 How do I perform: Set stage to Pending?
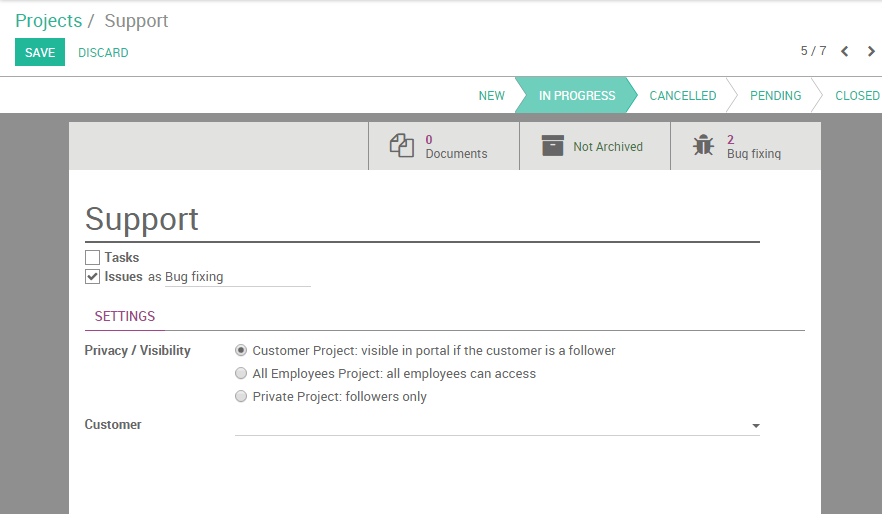[x=775, y=96]
